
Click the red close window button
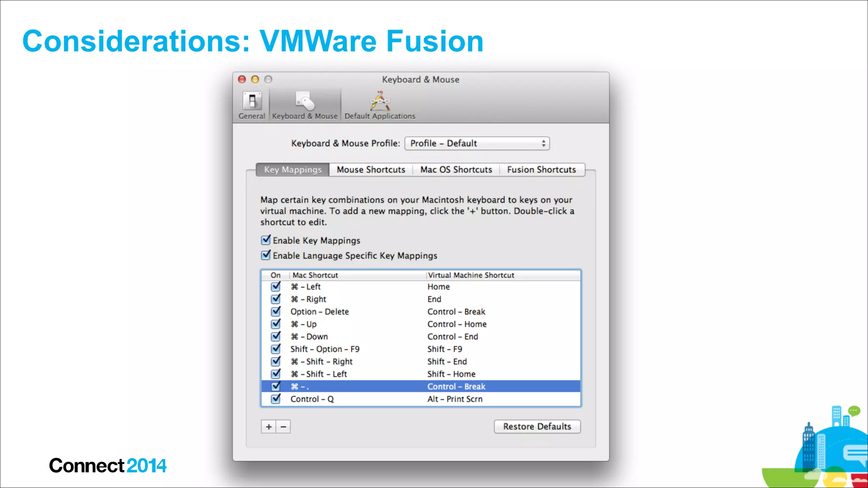pos(242,79)
